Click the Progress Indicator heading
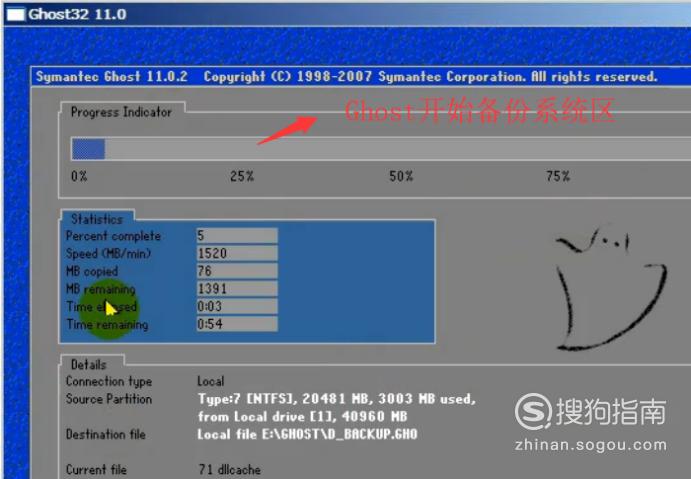This screenshot has width=691, height=479. [121, 112]
